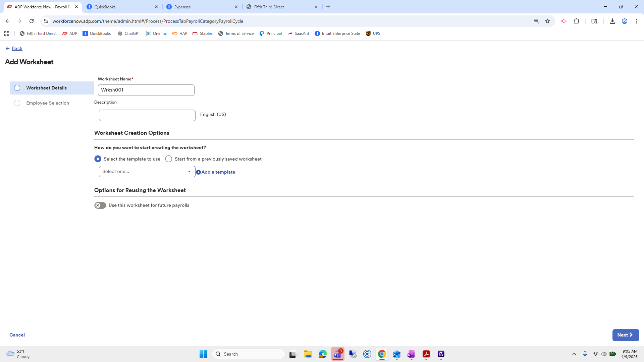
Task: Reload the ADP page
Action: point(32,21)
